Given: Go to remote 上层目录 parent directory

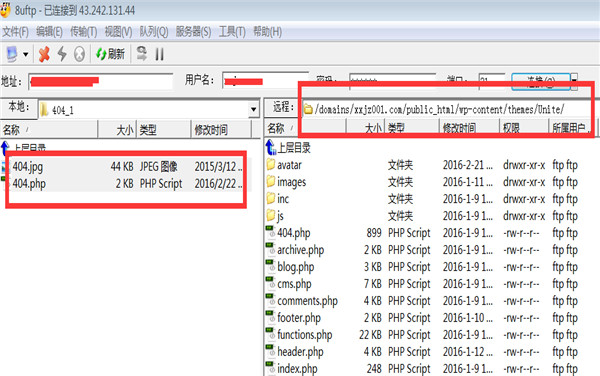Looking at the screenshot, I should click(x=294, y=148).
